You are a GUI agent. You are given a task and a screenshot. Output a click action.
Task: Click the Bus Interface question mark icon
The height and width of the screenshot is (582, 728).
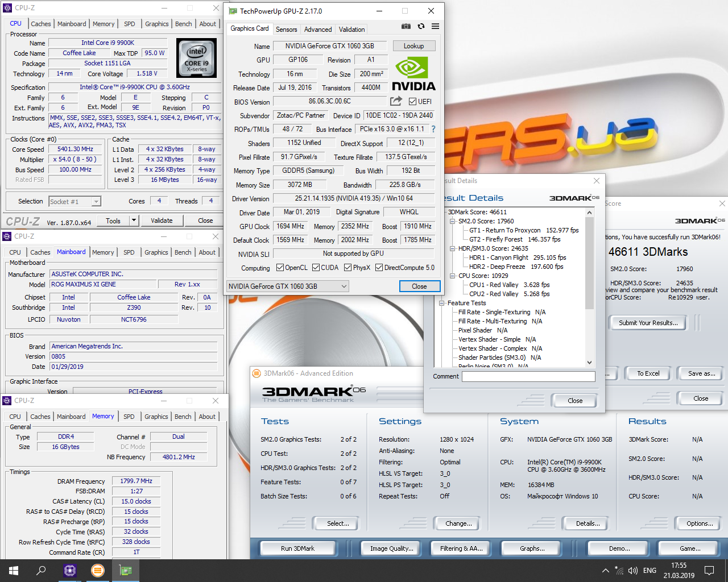point(433,129)
